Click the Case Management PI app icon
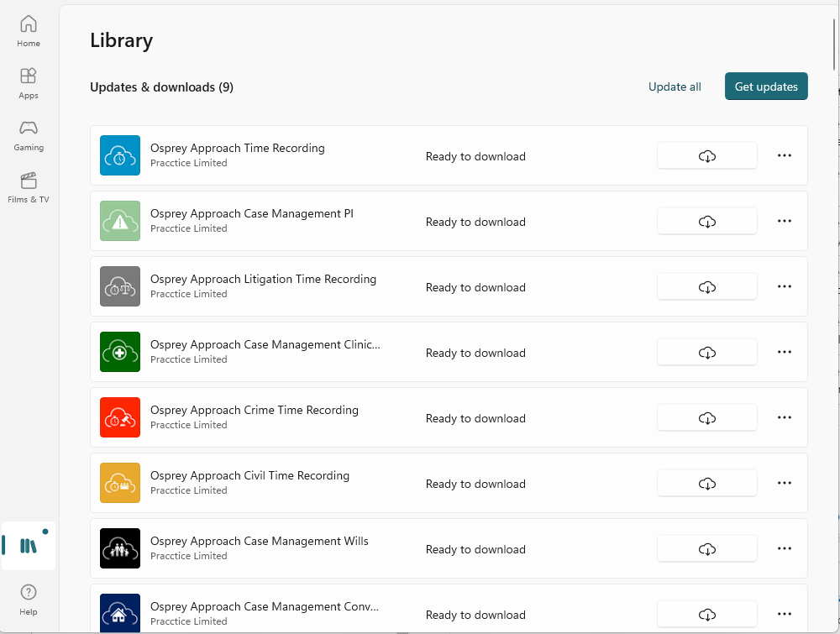The image size is (840, 634). (x=120, y=221)
